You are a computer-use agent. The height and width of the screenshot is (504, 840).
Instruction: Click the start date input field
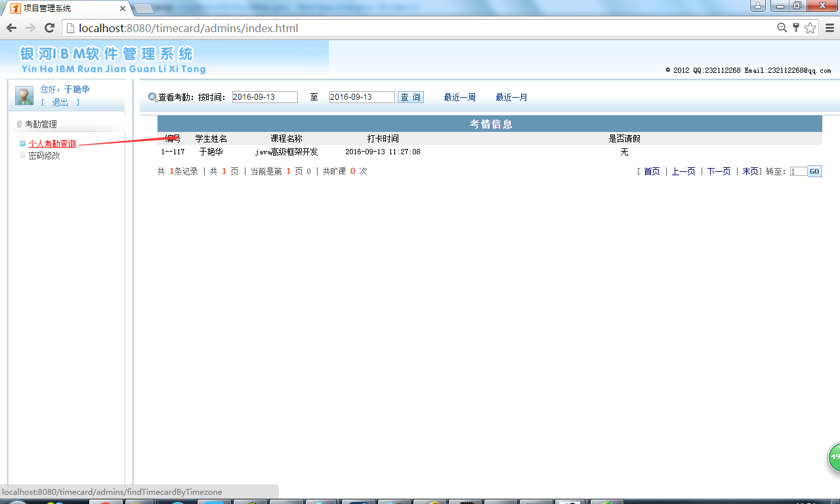coord(264,96)
